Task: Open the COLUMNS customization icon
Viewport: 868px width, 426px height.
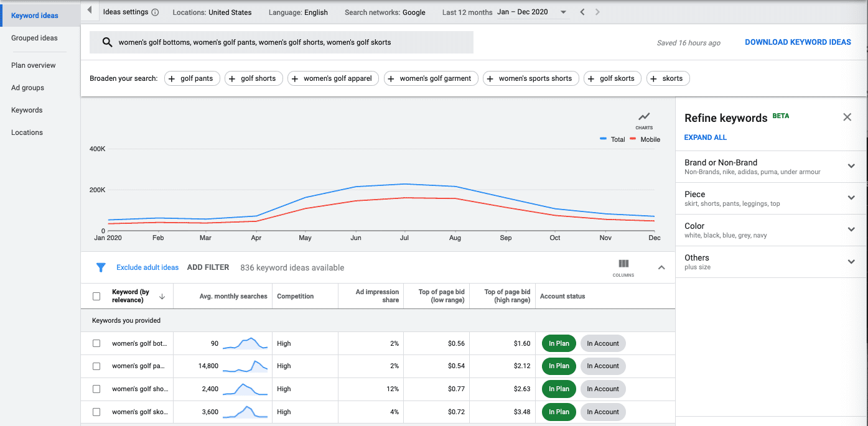Action: point(623,264)
